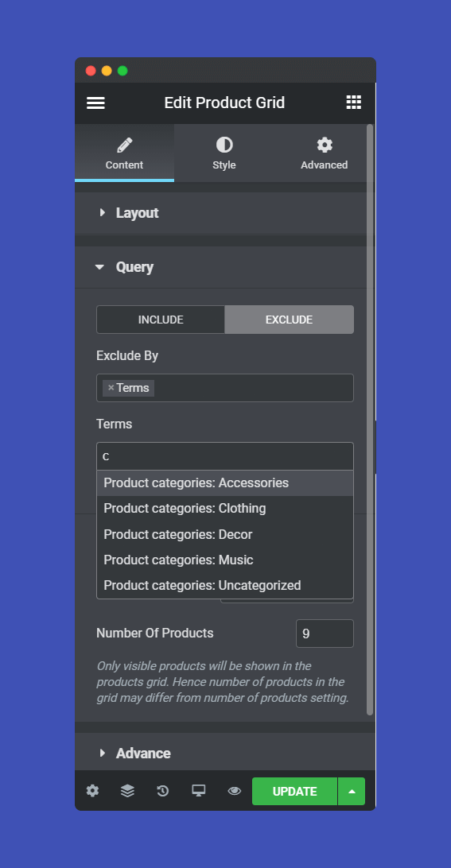Open the widgets grid icon

(x=353, y=103)
